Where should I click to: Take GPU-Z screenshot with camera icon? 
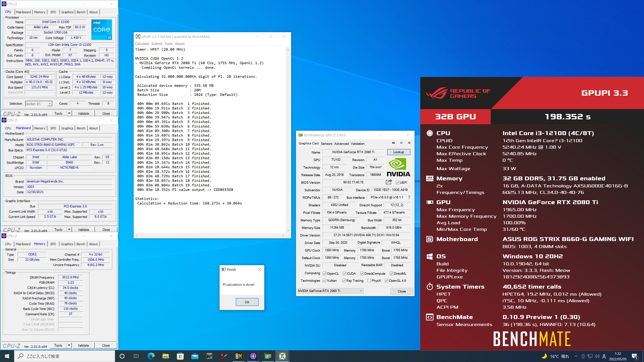(393, 143)
